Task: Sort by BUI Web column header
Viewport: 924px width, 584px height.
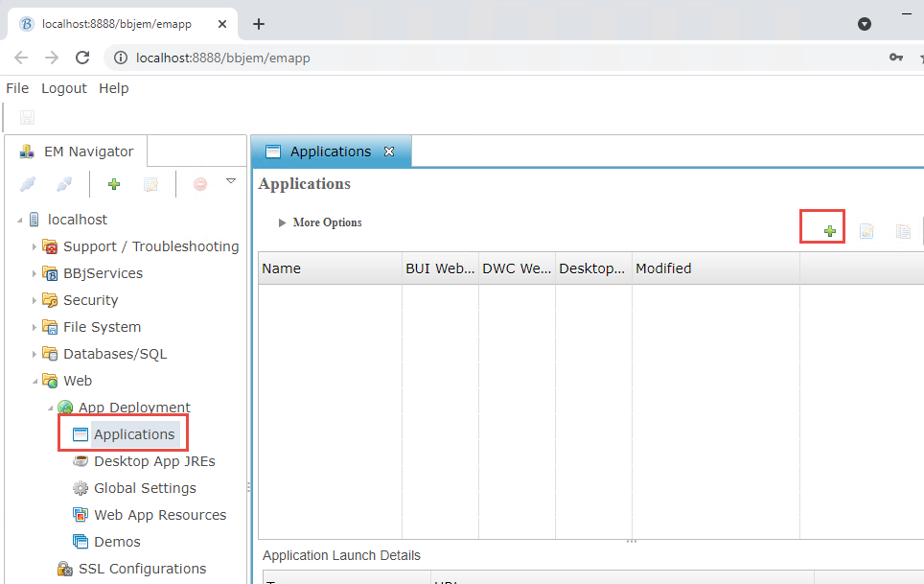Action: [x=440, y=269]
